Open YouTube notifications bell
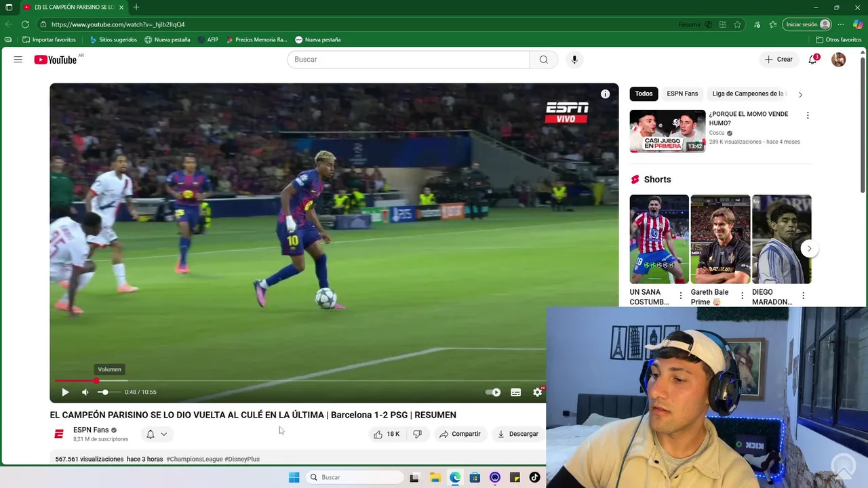Image resolution: width=868 pixels, height=488 pixels. click(813, 60)
